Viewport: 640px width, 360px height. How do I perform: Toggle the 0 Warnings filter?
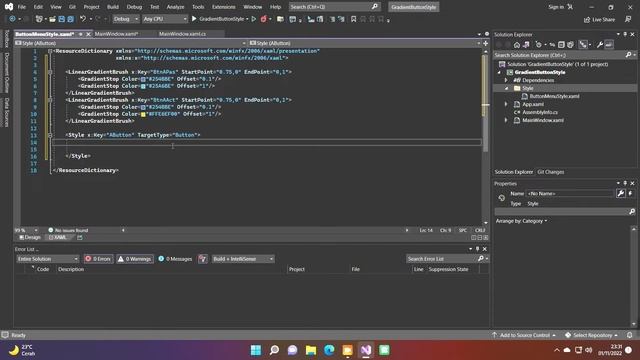coord(135,259)
